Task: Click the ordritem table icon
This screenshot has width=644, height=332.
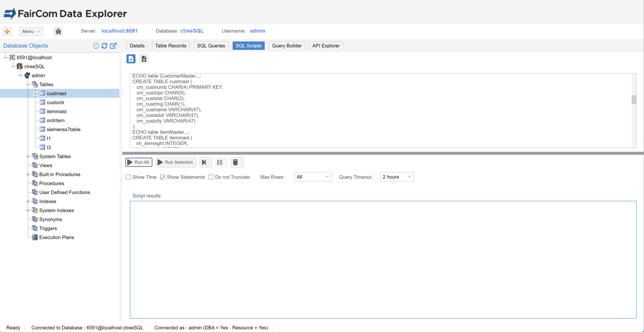Action: [42, 120]
